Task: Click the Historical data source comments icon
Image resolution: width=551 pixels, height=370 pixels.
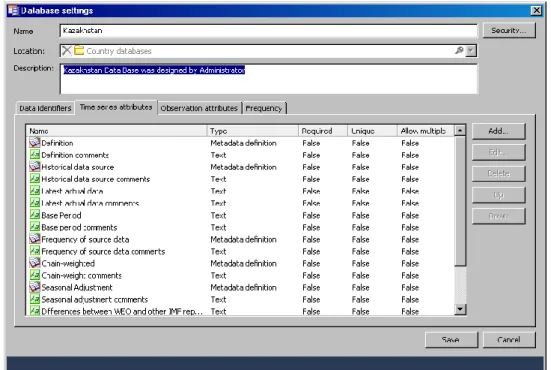Action: 34,178
